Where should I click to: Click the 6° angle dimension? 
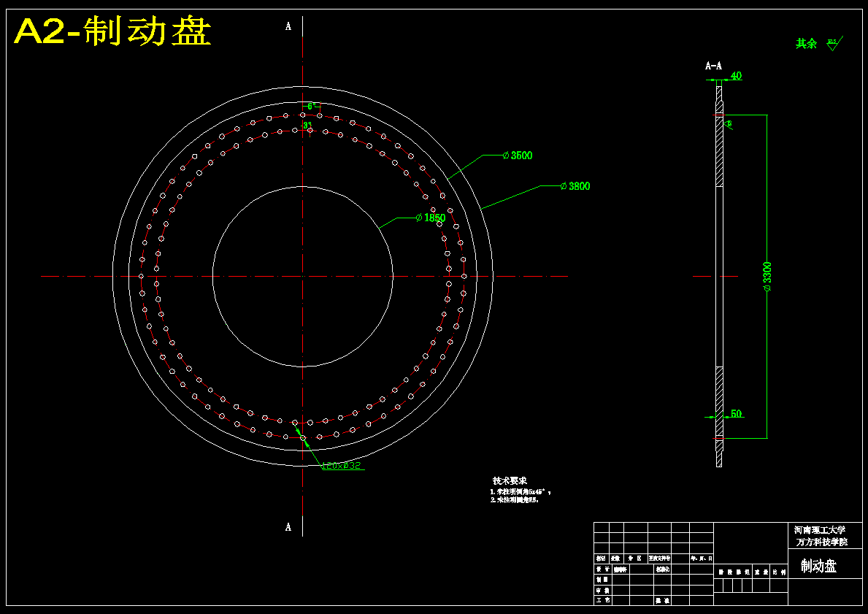click(312, 106)
